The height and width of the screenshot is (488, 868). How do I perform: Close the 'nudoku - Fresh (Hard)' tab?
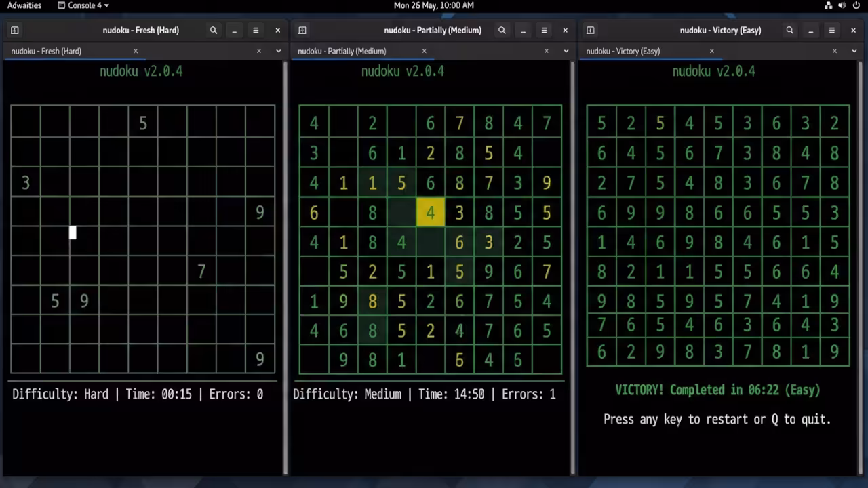click(x=136, y=51)
